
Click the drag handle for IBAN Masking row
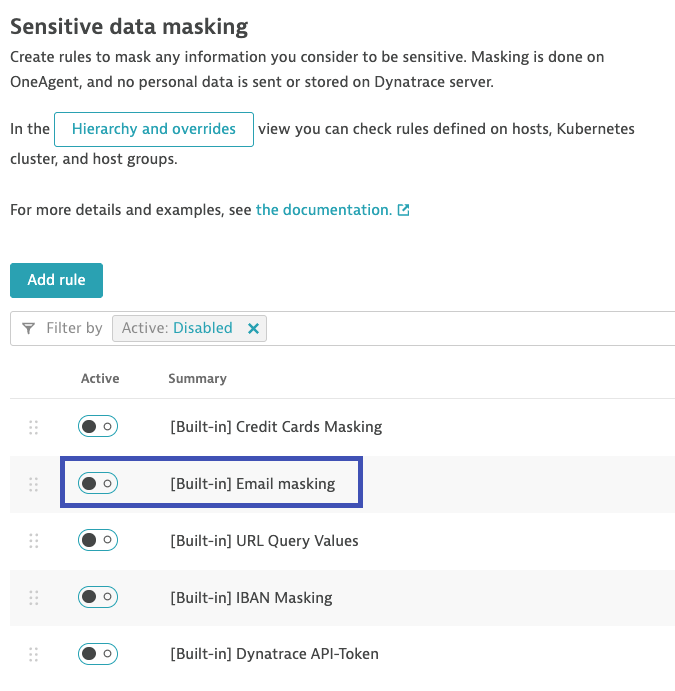(x=33, y=598)
